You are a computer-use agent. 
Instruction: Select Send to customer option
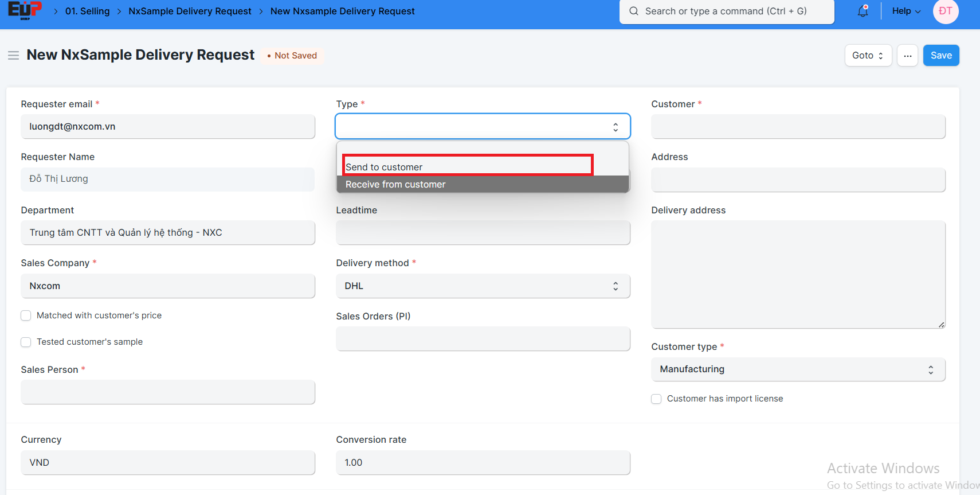pos(384,167)
